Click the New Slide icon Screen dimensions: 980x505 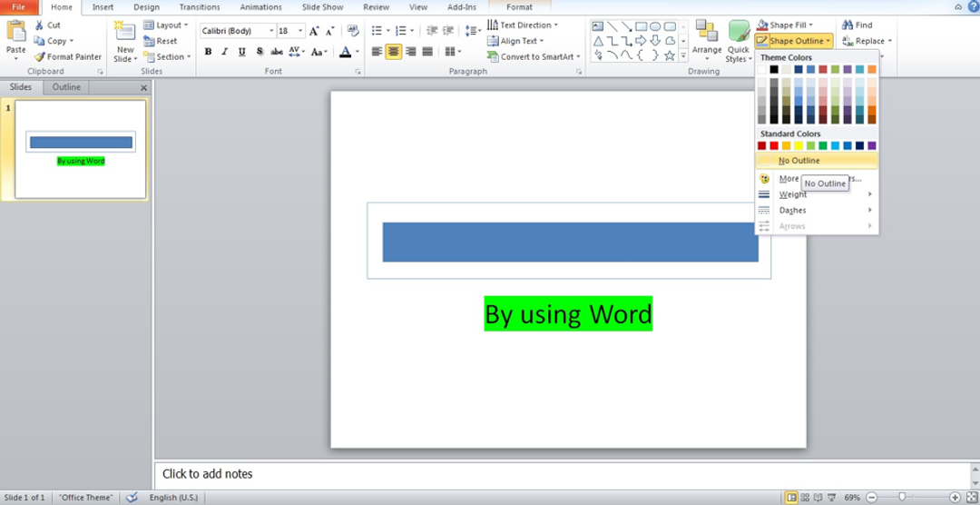pos(125,31)
